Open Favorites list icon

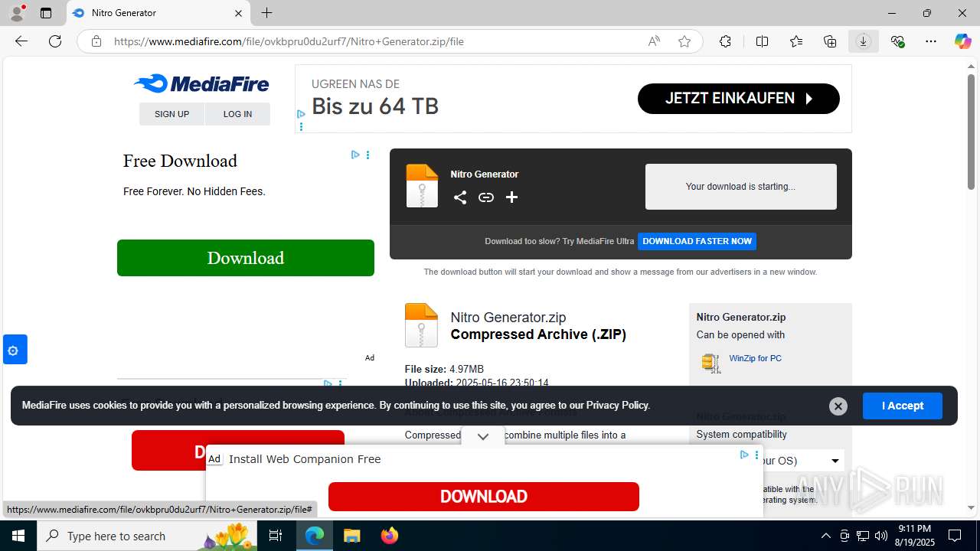pyautogui.click(x=796, y=41)
